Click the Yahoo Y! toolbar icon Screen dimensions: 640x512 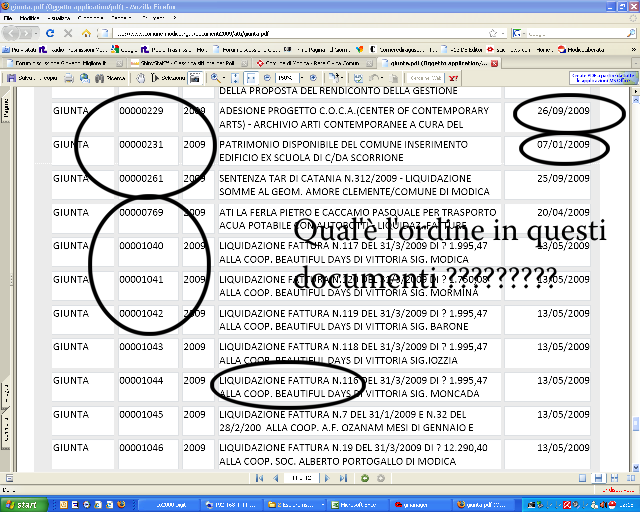tap(453, 78)
